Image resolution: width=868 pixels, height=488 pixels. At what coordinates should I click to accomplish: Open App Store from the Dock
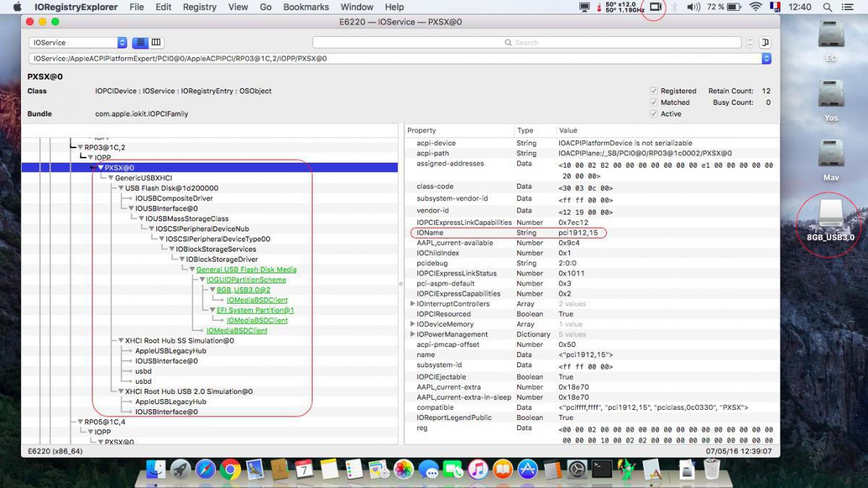(x=527, y=469)
